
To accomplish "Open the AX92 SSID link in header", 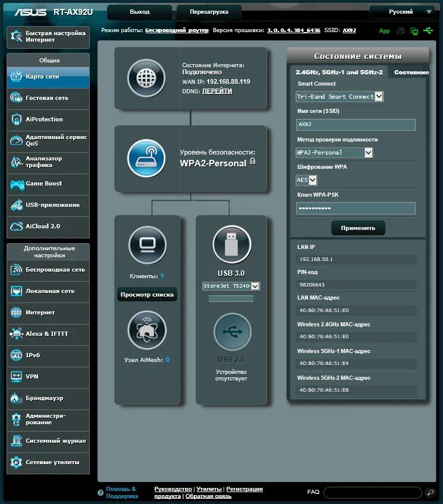I will pos(349,30).
